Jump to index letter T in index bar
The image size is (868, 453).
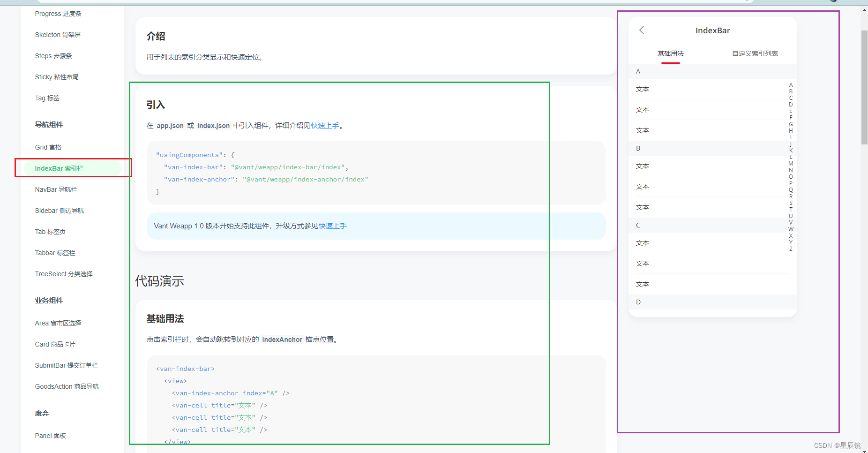[x=791, y=210]
